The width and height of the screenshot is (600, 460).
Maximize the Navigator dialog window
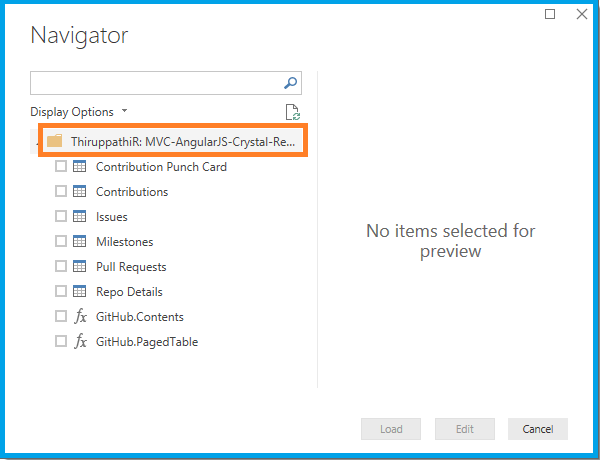pos(550,14)
